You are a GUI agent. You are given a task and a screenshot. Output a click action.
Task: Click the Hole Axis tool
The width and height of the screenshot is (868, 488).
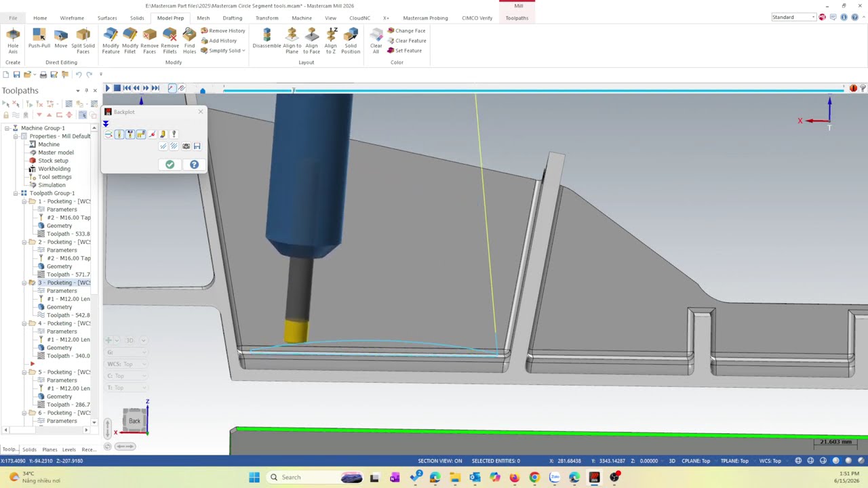click(x=13, y=41)
